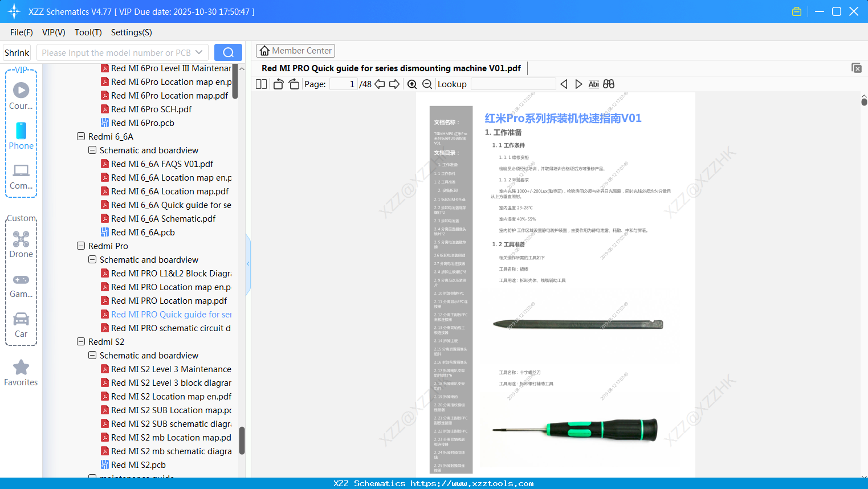Click the side panel collapse handle
The width and height of the screenshot is (868, 489).
click(248, 264)
